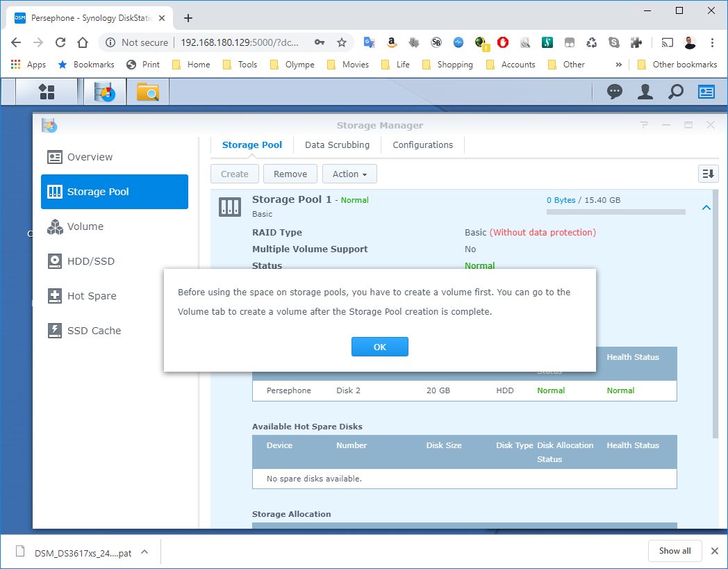
Task: Open the Chrome profile avatar
Action: (690, 43)
